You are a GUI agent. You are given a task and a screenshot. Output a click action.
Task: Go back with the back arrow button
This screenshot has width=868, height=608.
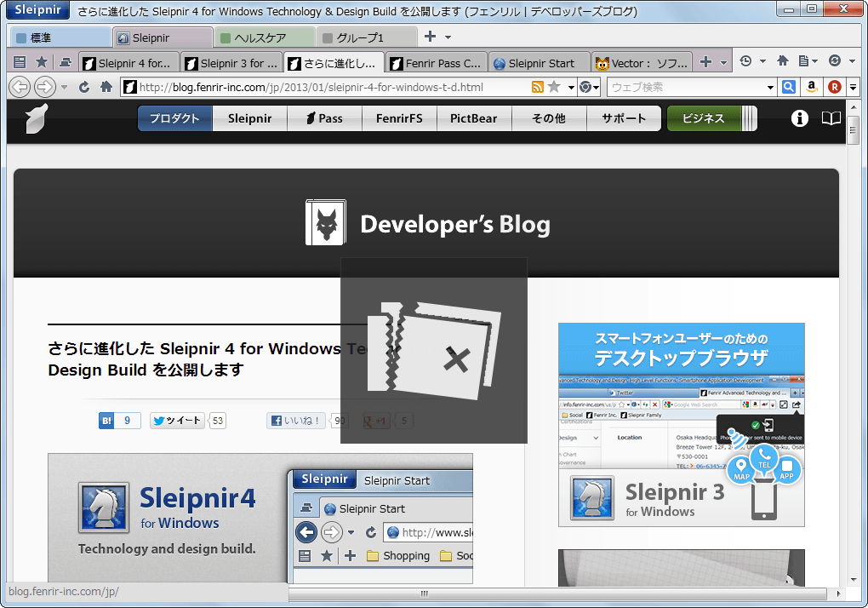click(x=20, y=87)
